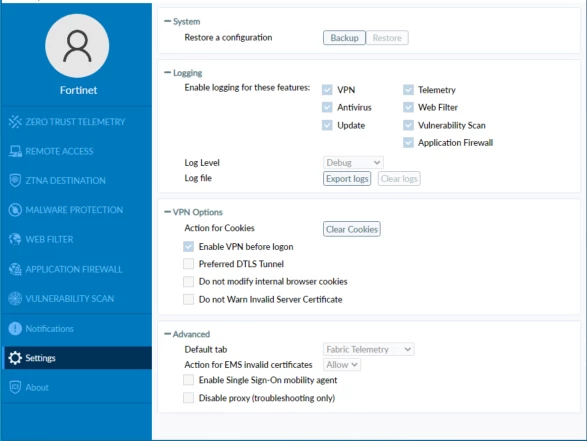Open the Log Level Debug dropdown
This screenshot has height=441, width=587.
(x=353, y=162)
